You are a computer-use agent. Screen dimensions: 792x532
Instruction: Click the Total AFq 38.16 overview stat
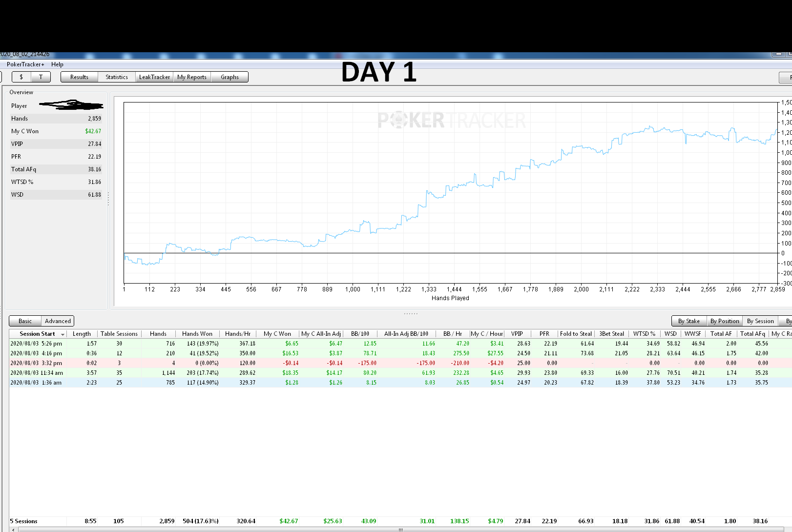point(56,169)
